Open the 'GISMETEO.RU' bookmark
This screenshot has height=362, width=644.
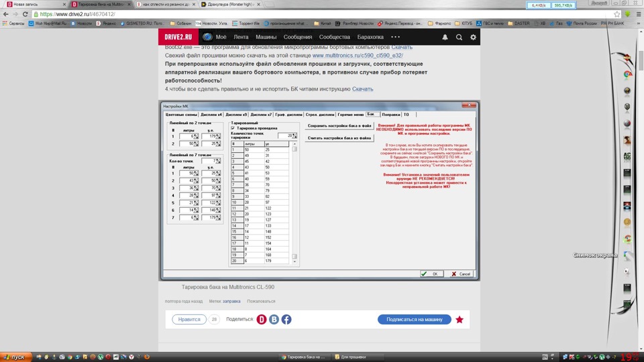coord(142,23)
